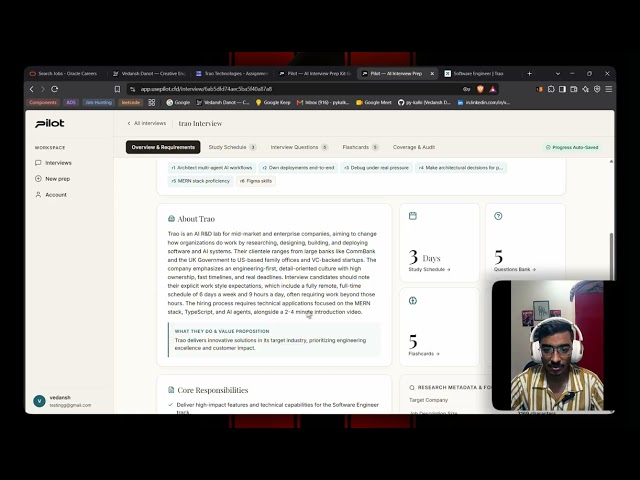
Task: Switch to the Flashcards tab
Action: [360, 147]
